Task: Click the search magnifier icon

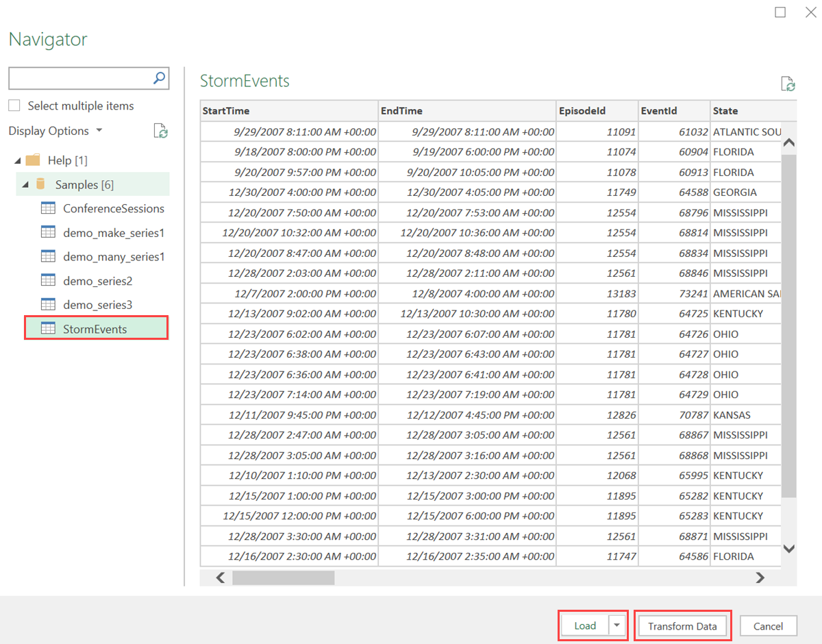Action: (159, 78)
